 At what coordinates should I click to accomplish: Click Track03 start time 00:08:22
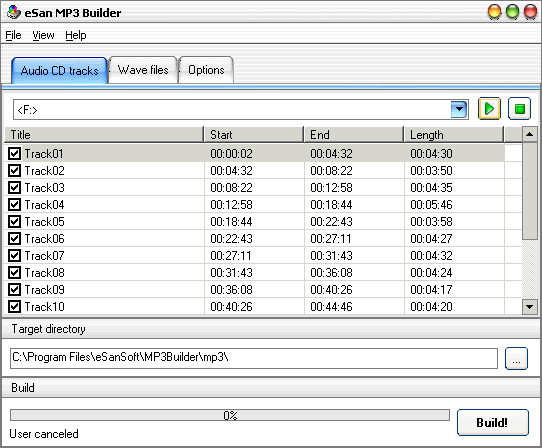pyautogui.click(x=231, y=188)
